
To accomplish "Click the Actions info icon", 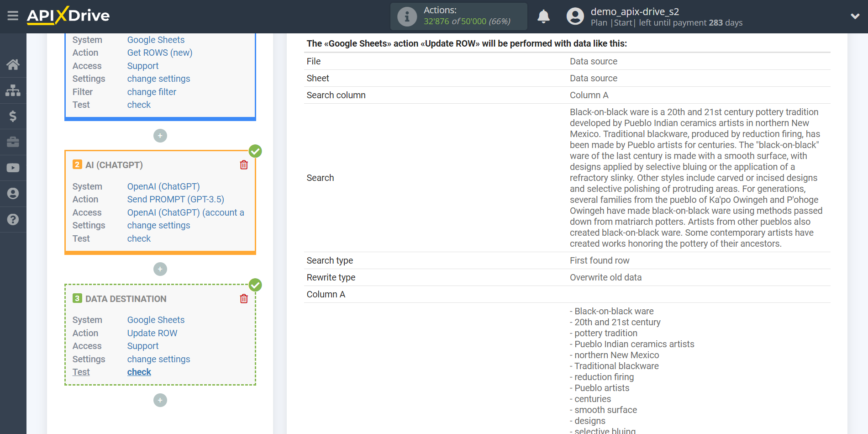I will coord(407,16).
